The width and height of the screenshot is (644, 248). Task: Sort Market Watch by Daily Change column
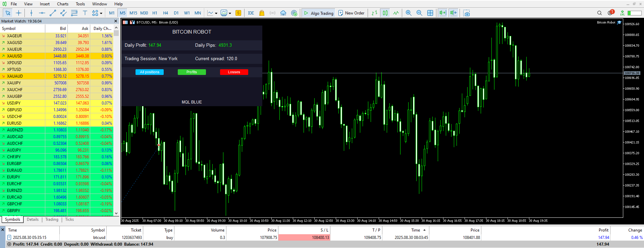(x=102, y=29)
